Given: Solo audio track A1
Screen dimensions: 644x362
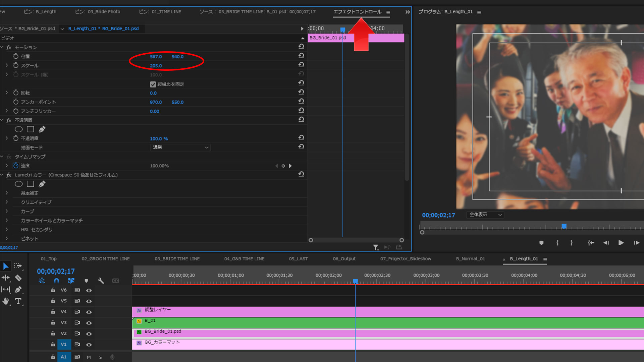Looking at the screenshot, I should (101, 357).
